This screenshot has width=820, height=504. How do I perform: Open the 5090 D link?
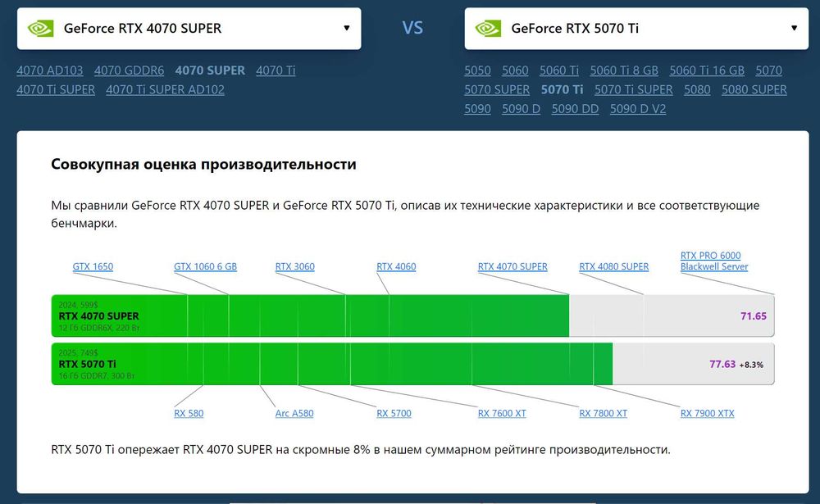point(521,109)
